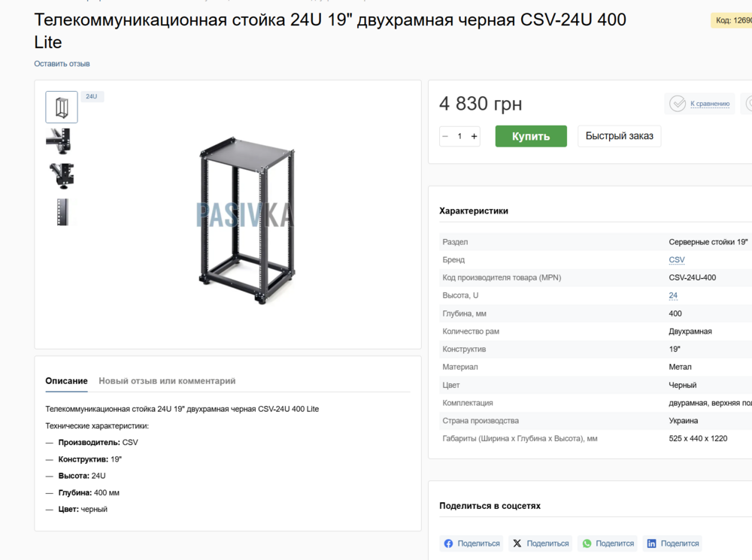Image resolution: width=752 pixels, height=560 pixels.
Task: Click the 24U badge on the gallery image
Action: click(x=91, y=96)
